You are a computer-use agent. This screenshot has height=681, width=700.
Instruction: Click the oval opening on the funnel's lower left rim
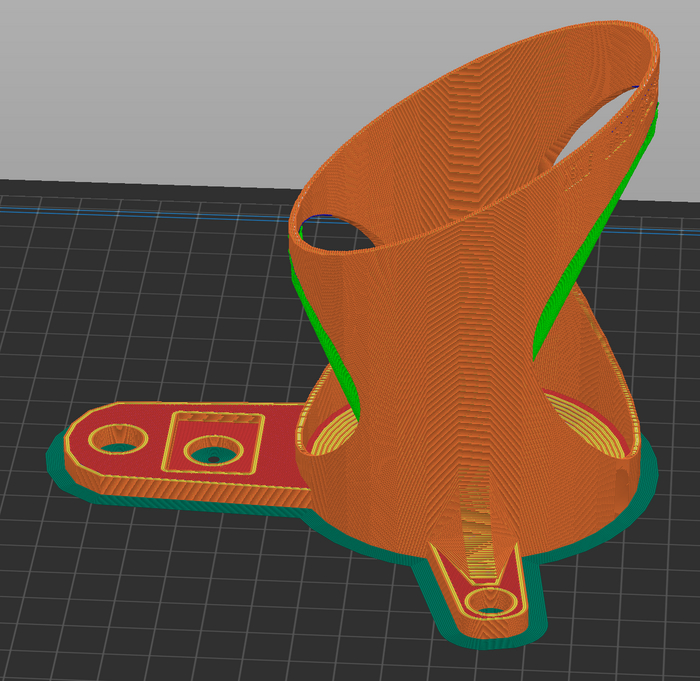(336, 230)
